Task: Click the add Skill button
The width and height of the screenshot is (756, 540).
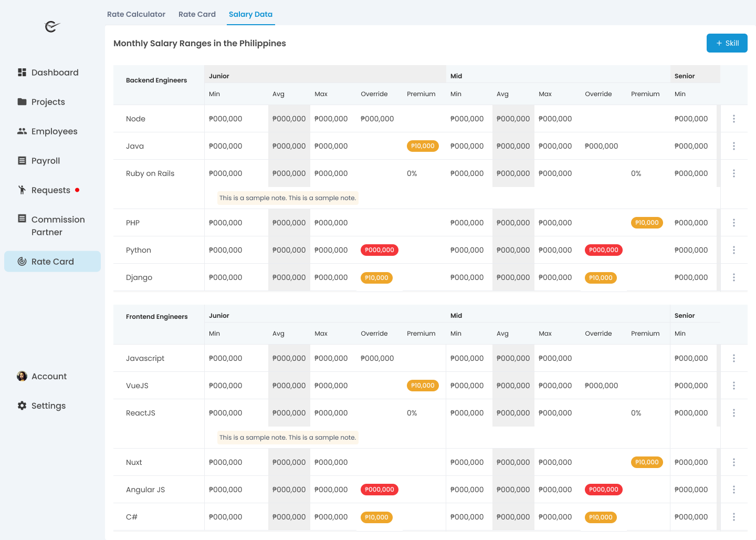Action: 727,43
